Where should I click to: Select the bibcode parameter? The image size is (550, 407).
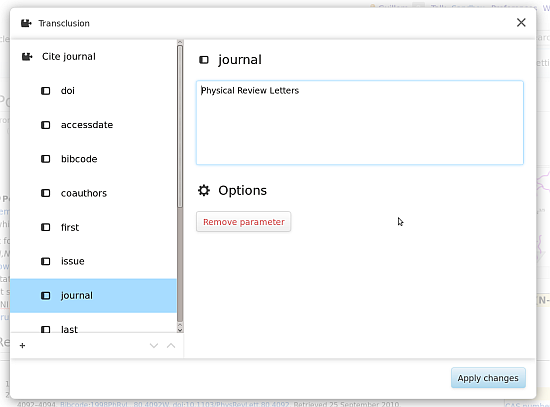coord(93,159)
